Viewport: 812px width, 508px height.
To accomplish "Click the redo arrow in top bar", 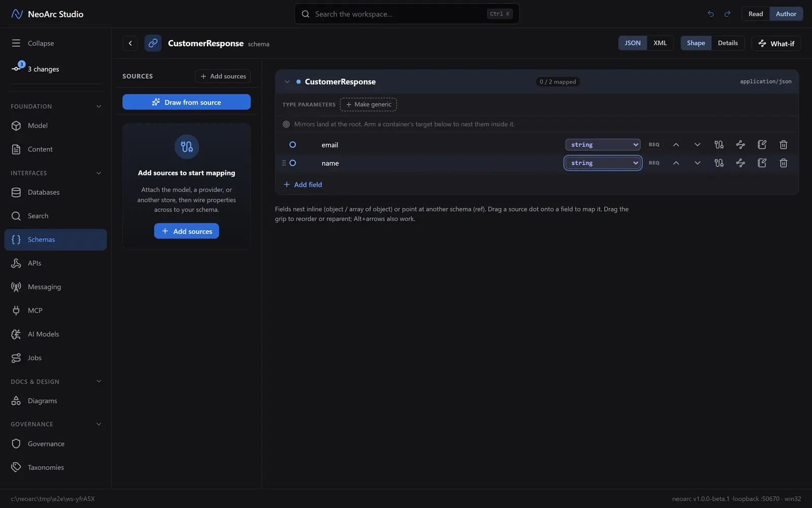I will click(727, 14).
